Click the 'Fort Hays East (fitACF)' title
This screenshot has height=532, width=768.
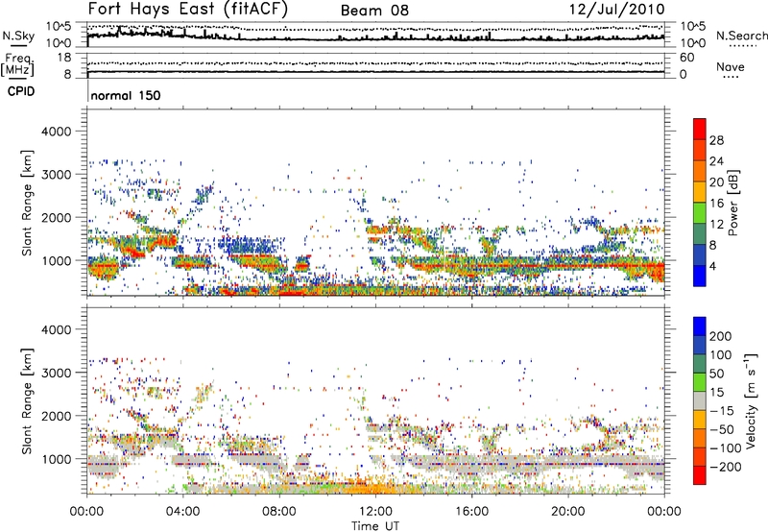coord(188,9)
